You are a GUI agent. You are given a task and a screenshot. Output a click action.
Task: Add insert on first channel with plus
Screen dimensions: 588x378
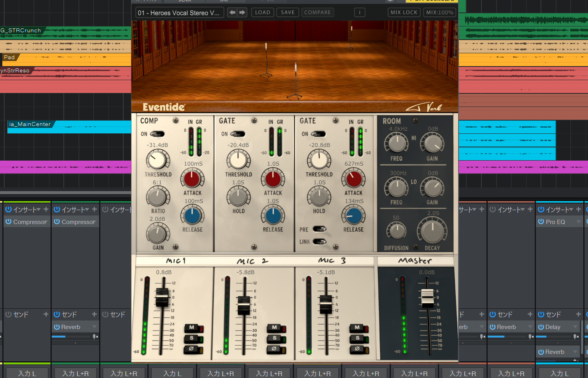(x=46, y=209)
